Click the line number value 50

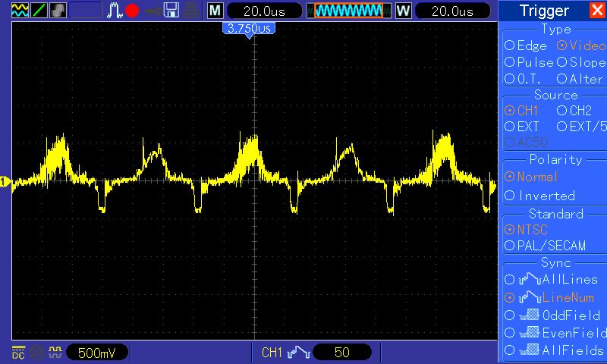[342, 353]
